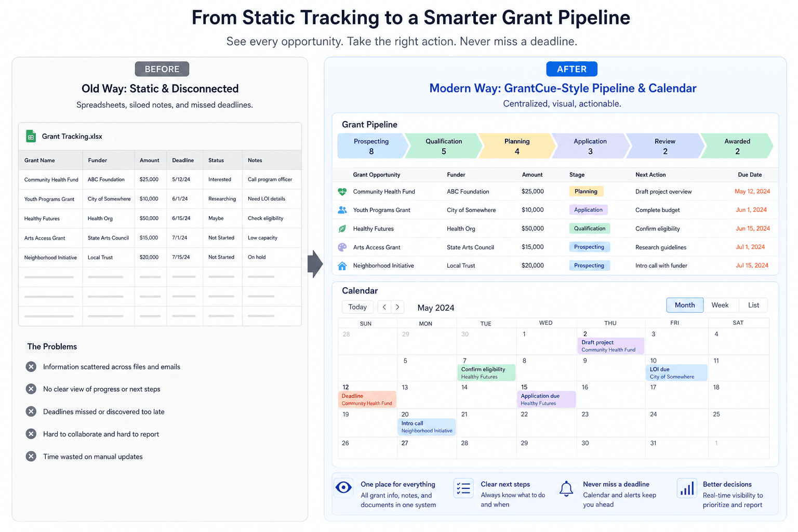Open Application due event on May 15
Viewport: 798px width, 532px height.
[547, 400]
